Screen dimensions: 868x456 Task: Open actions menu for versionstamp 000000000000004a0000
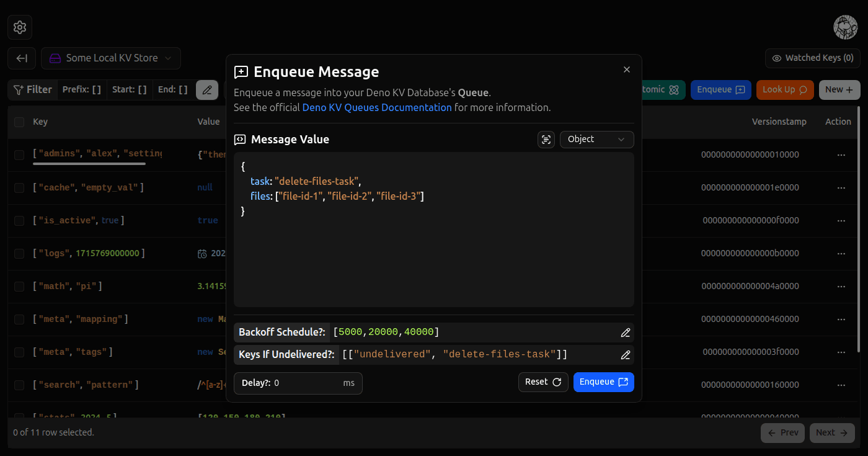click(841, 286)
